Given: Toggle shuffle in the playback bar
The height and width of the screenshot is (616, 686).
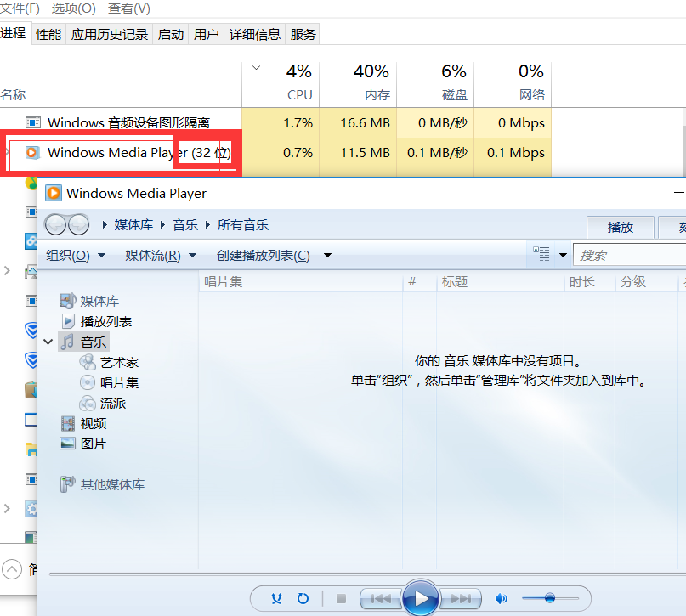Looking at the screenshot, I should click(276, 598).
